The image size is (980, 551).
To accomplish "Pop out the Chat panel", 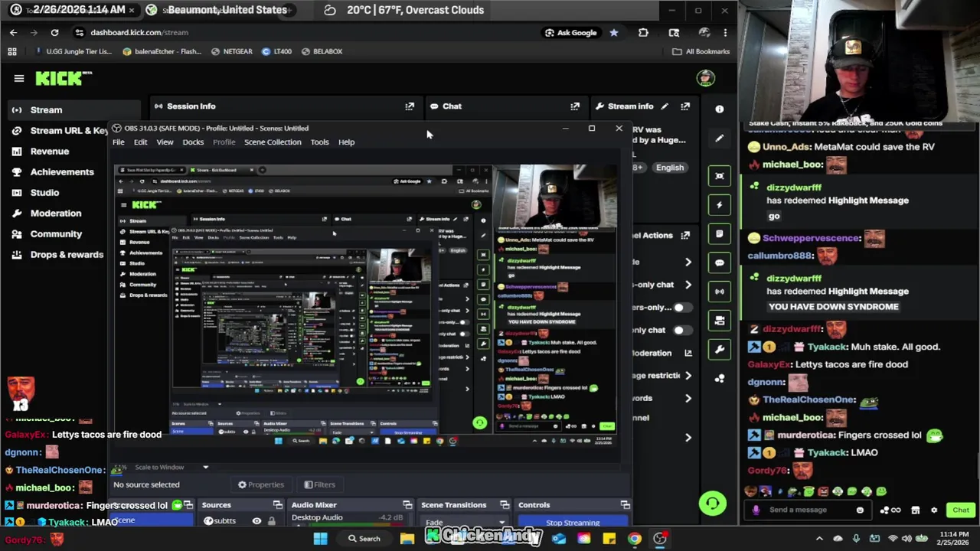I will click(x=575, y=106).
